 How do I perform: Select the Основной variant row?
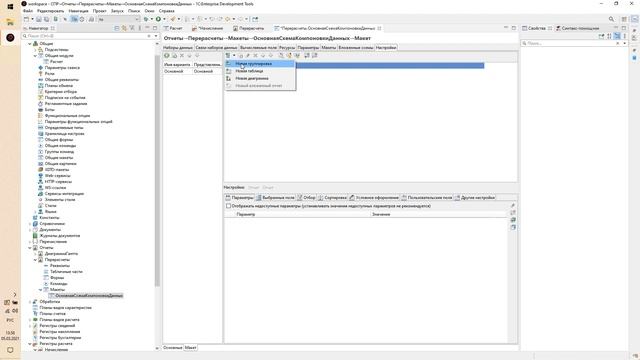[192, 71]
